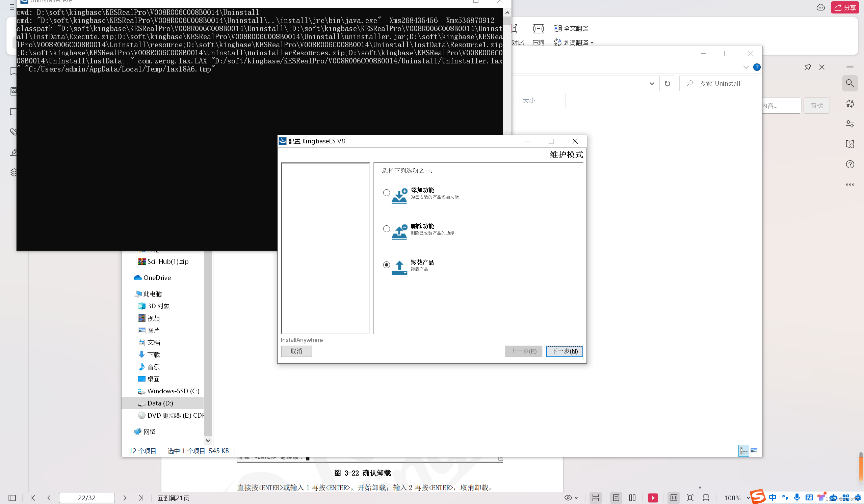The image size is (864, 504).
Task: Click the refresh icon beside address bar
Action: tap(667, 84)
